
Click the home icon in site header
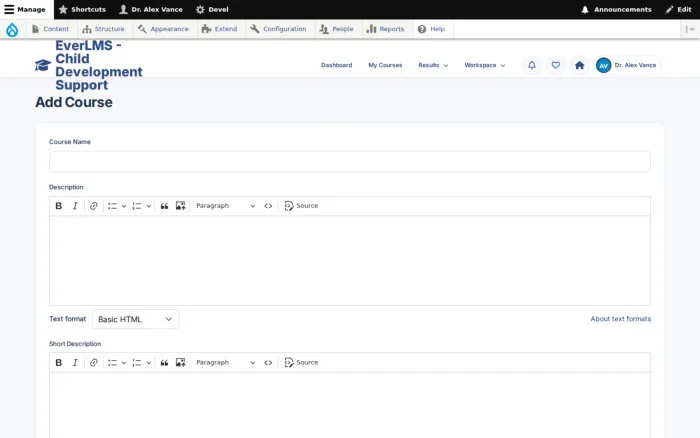tap(579, 65)
